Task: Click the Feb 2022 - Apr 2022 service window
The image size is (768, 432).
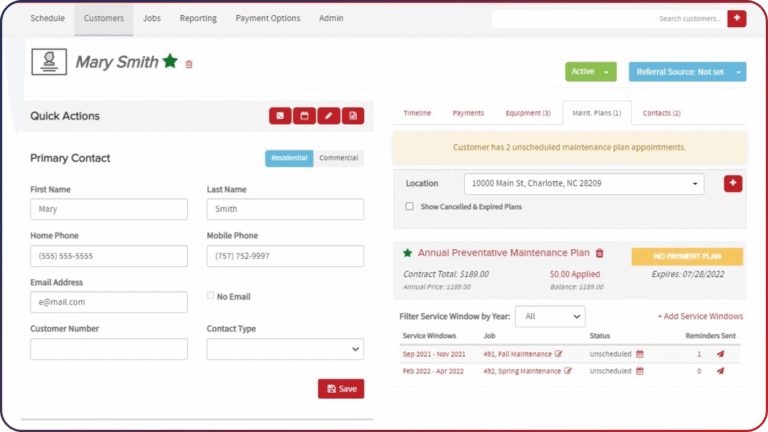Action: click(x=433, y=371)
